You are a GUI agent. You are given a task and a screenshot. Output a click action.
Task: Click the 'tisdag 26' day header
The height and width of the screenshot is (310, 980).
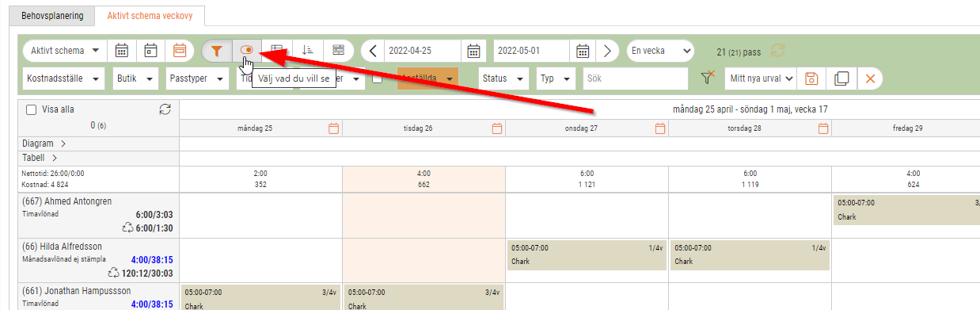[x=418, y=128]
